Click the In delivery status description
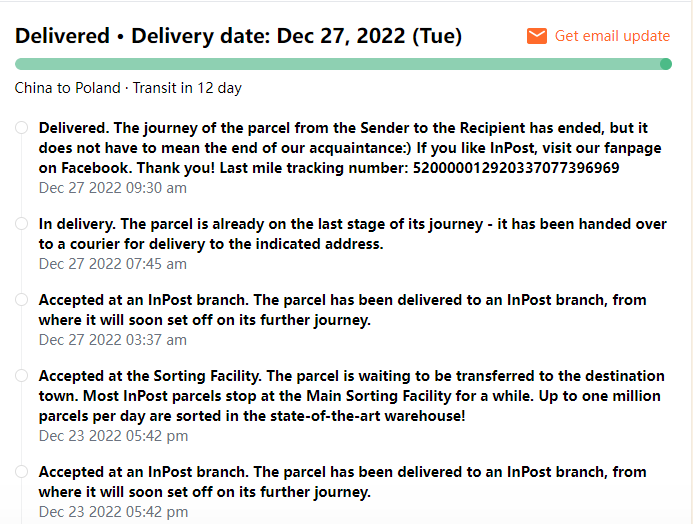 [x=352, y=234]
